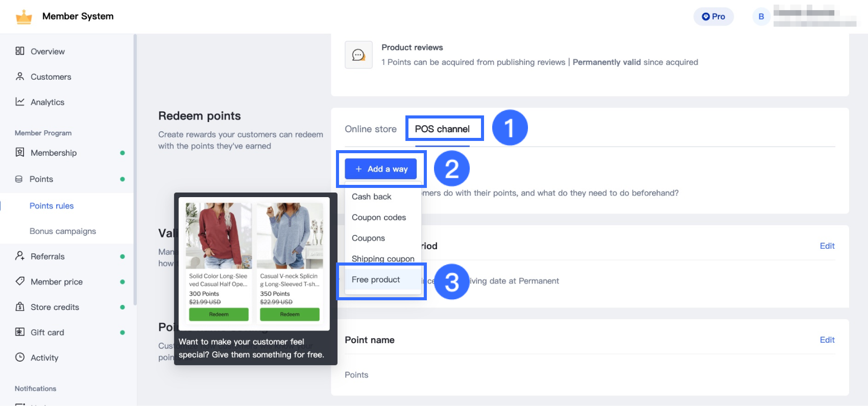Collapse the Points menu section
The width and height of the screenshot is (868, 406).
coord(41,179)
